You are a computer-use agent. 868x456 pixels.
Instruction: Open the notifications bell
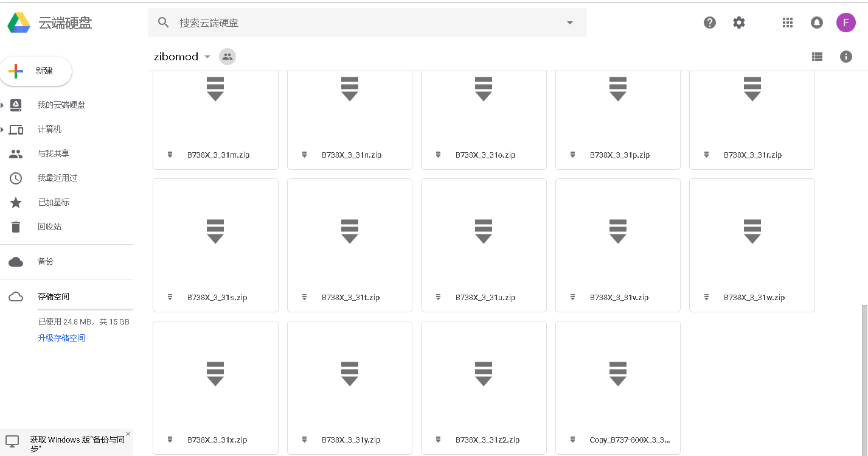(x=817, y=23)
